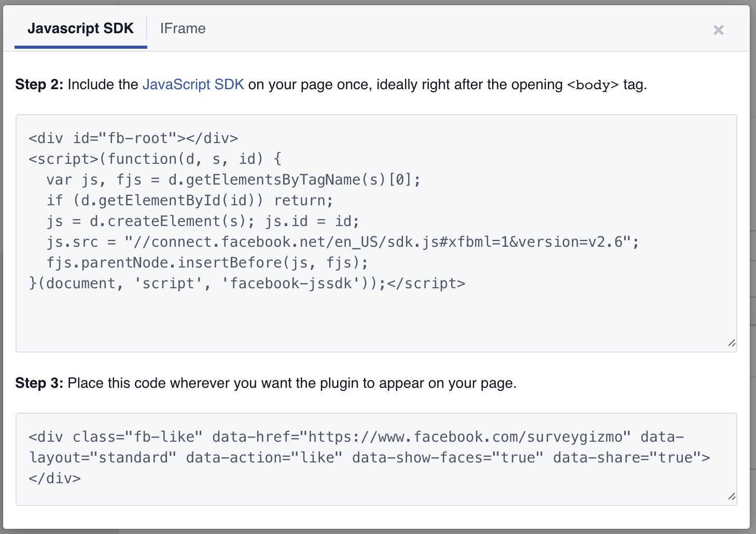Close the embed code dialog
This screenshot has height=534, width=756.
pos(718,30)
